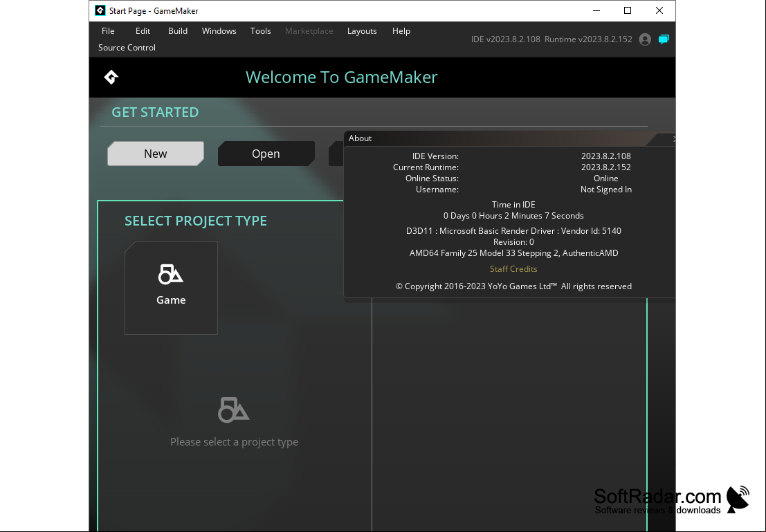Open the Windows menu

pos(219,30)
